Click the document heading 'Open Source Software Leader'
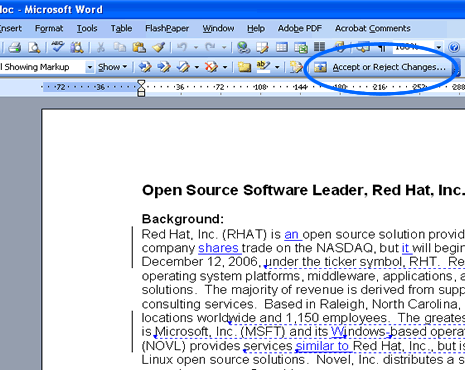 click(x=256, y=190)
